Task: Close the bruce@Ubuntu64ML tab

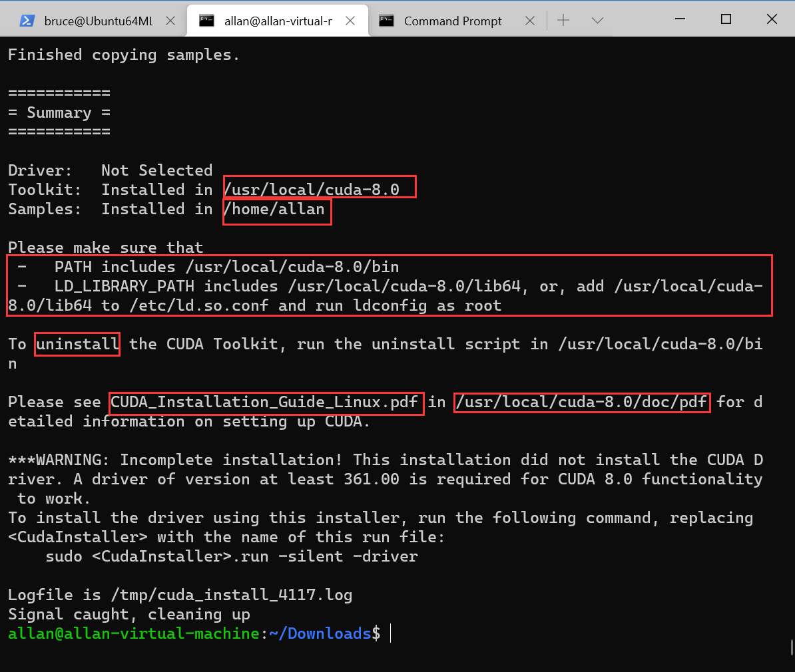Action: pos(171,21)
